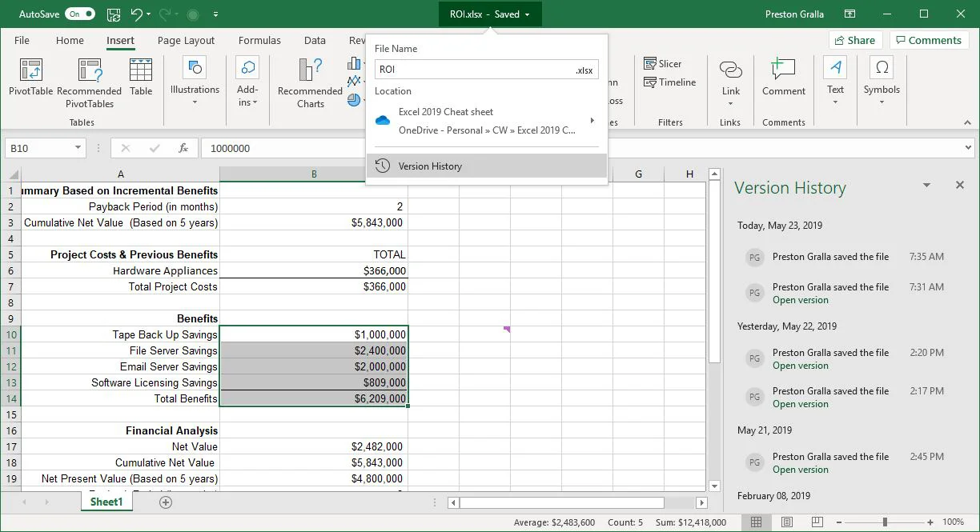Open the Symbols dropdown
980x532 pixels.
(882, 82)
